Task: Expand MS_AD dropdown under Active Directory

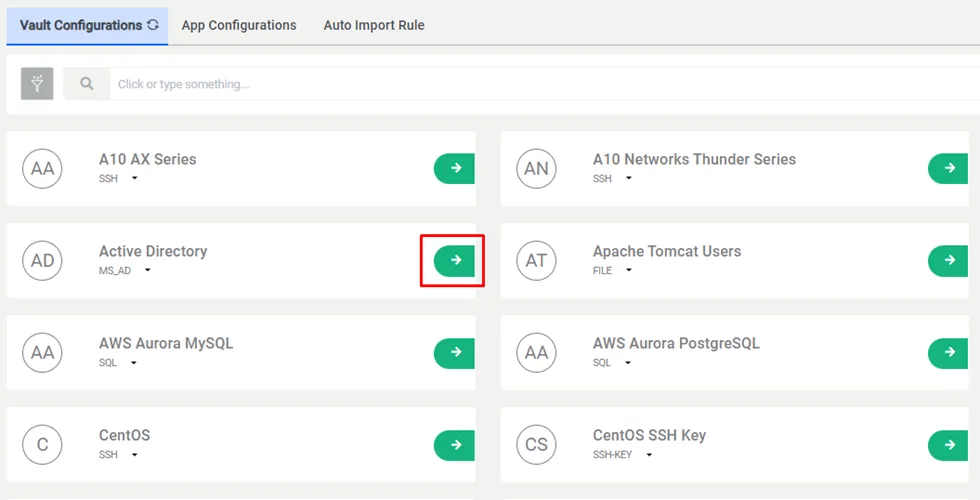Action: (x=148, y=271)
